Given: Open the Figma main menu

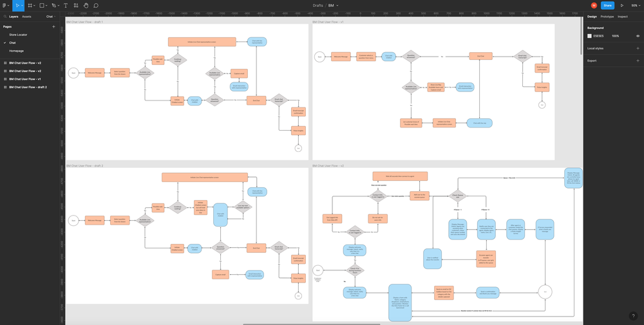Looking at the screenshot, I should [x=5, y=6].
